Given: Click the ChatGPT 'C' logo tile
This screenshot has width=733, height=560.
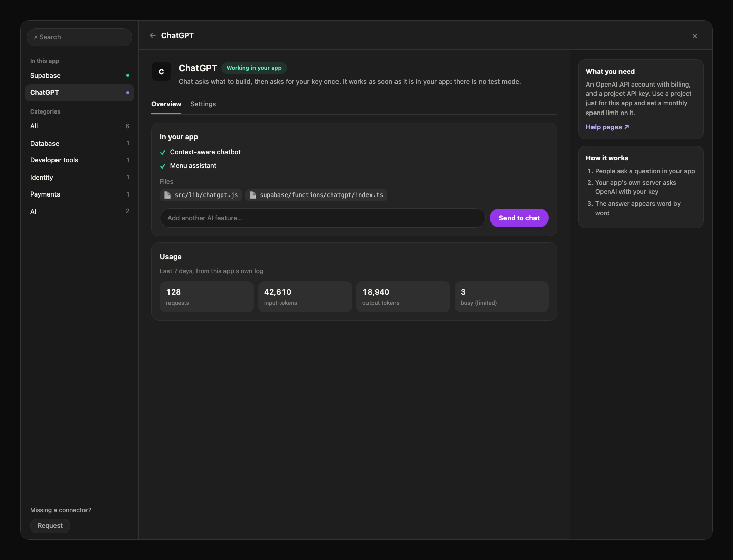Looking at the screenshot, I should point(161,71).
